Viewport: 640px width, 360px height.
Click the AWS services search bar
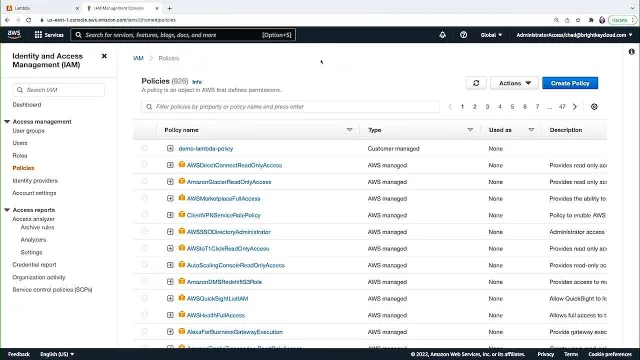(x=183, y=35)
